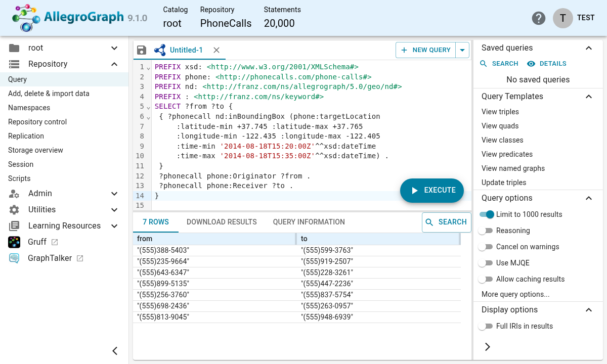607x364 pixels.
Task: Select the 7 Rows tab
Action: tap(156, 222)
